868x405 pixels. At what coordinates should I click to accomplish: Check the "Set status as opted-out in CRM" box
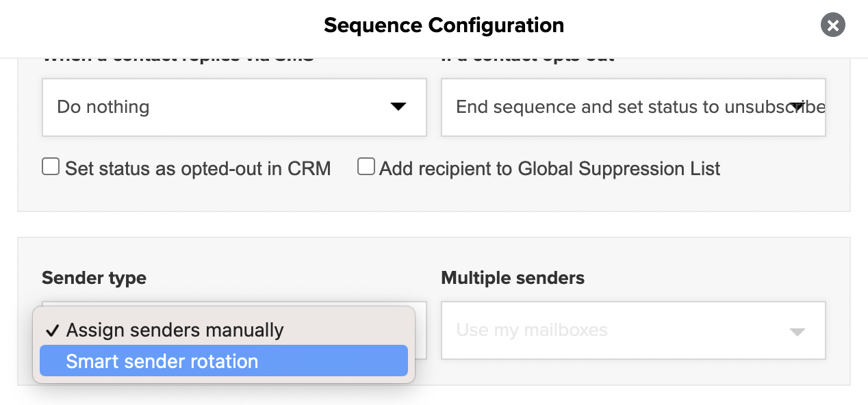click(51, 167)
